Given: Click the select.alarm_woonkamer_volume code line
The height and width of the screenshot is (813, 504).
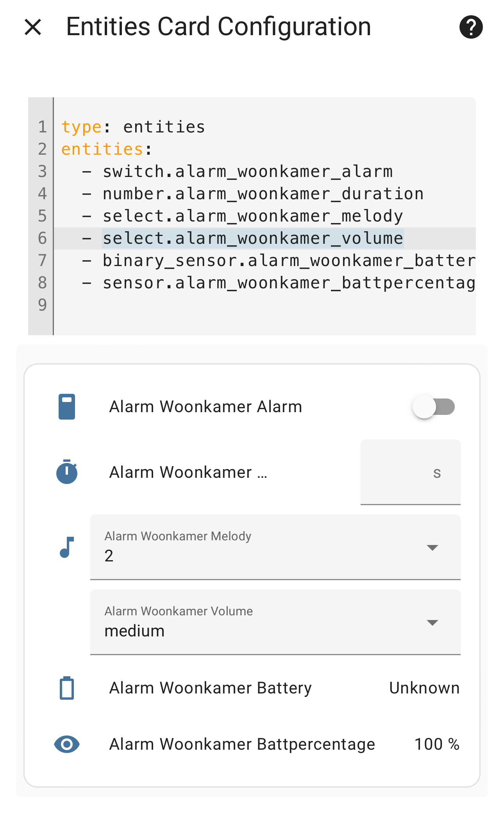Looking at the screenshot, I should point(253,238).
